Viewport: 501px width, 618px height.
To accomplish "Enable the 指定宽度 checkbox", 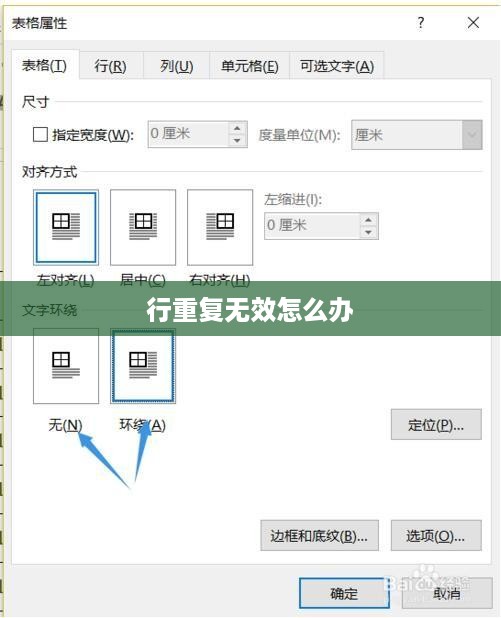I will tap(40, 135).
